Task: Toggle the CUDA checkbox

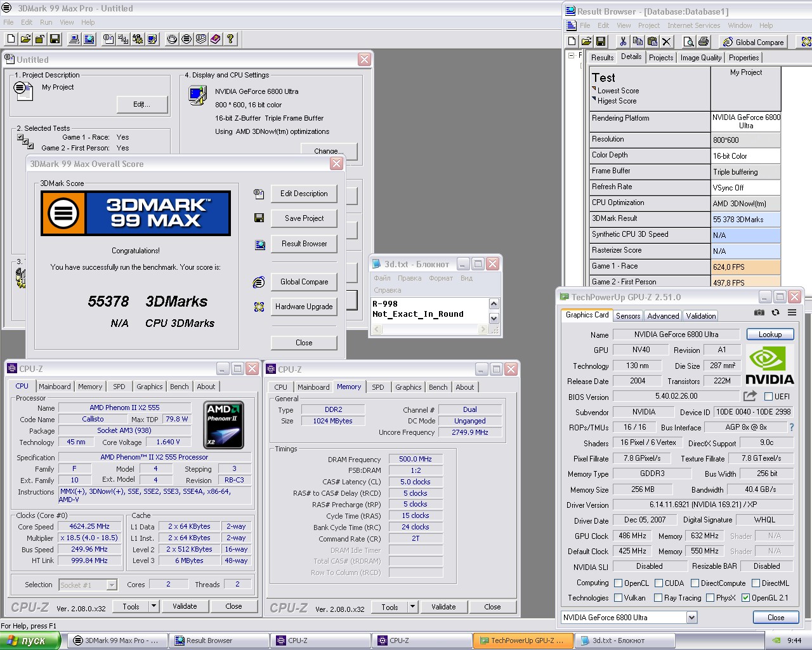Action: pyautogui.click(x=658, y=583)
